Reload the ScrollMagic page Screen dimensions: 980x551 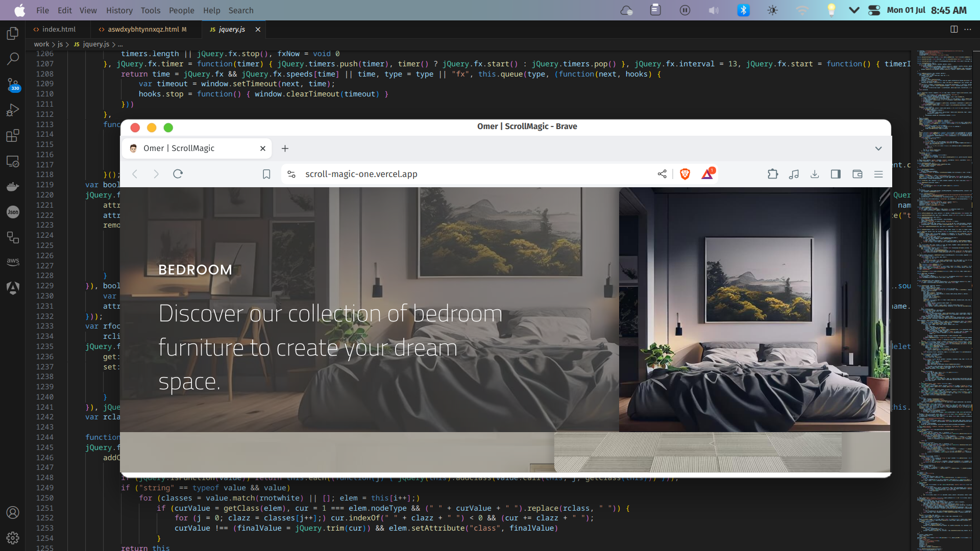(x=178, y=174)
